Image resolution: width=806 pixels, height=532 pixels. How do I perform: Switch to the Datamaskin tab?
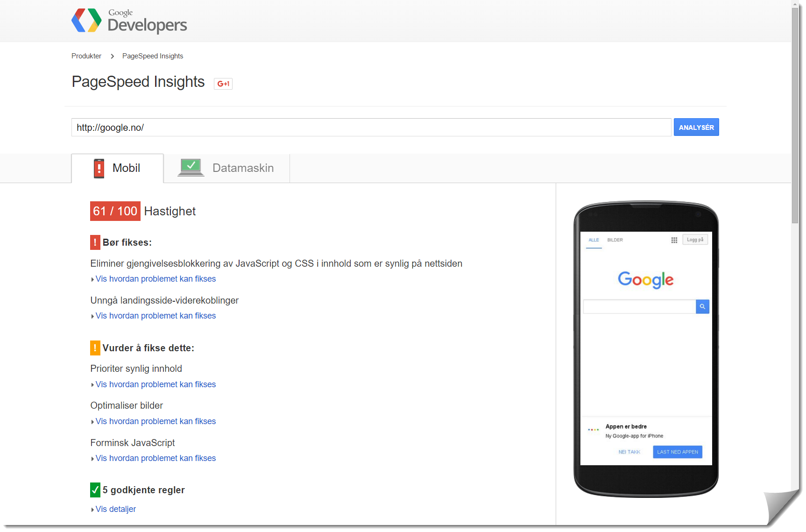227,168
